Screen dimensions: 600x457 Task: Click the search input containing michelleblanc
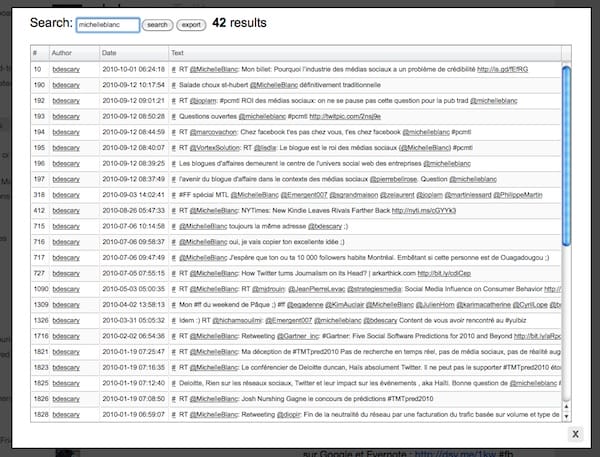pos(107,23)
